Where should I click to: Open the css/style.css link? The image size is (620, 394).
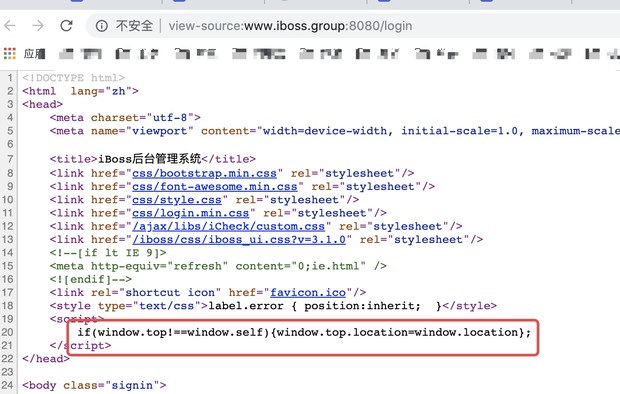click(x=177, y=200)
